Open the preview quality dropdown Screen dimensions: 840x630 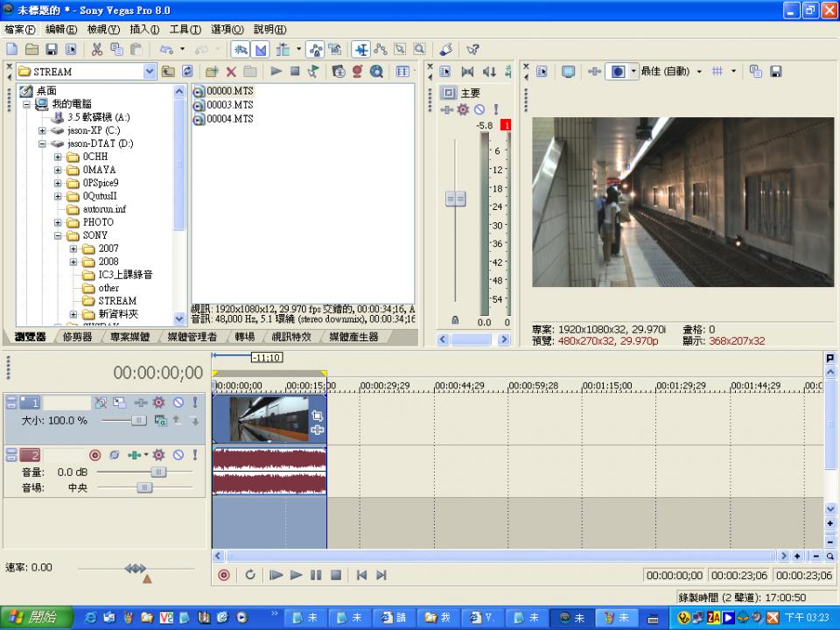click(698, 72)
